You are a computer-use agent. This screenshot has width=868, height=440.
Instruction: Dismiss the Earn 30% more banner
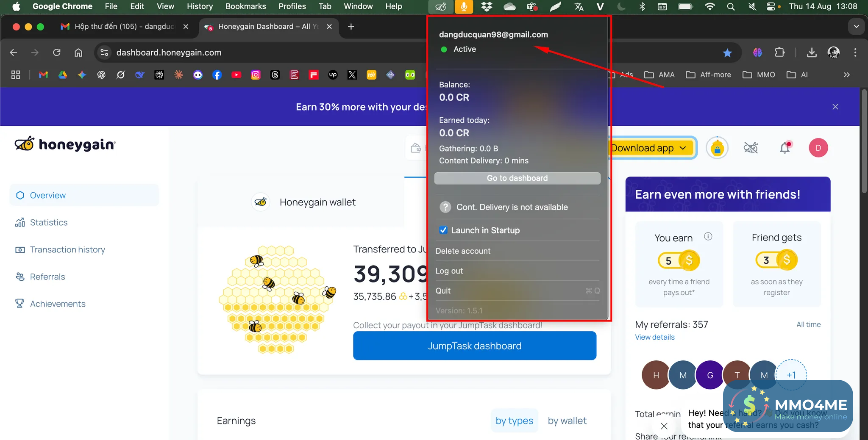coord(835,107)
